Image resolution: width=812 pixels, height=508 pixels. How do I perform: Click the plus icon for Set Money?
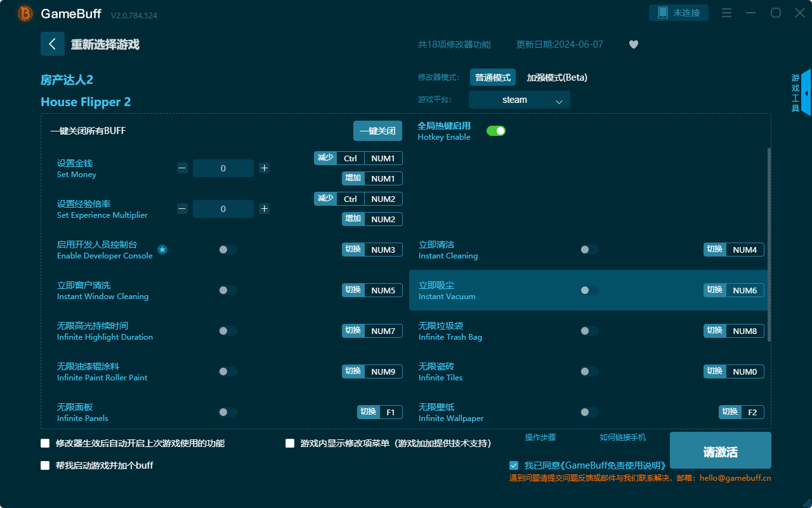[x=265, y=168]
